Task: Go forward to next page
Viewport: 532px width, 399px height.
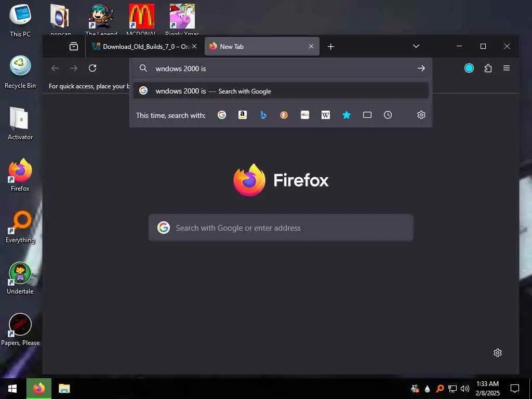Action: [x=74, y=68]
